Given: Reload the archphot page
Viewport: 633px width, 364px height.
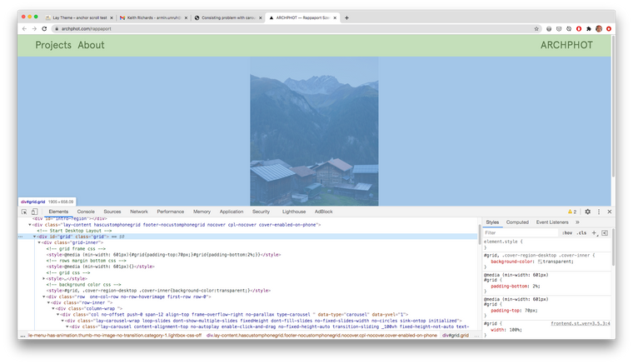Looking at the screenshot, I should point(44,28).
